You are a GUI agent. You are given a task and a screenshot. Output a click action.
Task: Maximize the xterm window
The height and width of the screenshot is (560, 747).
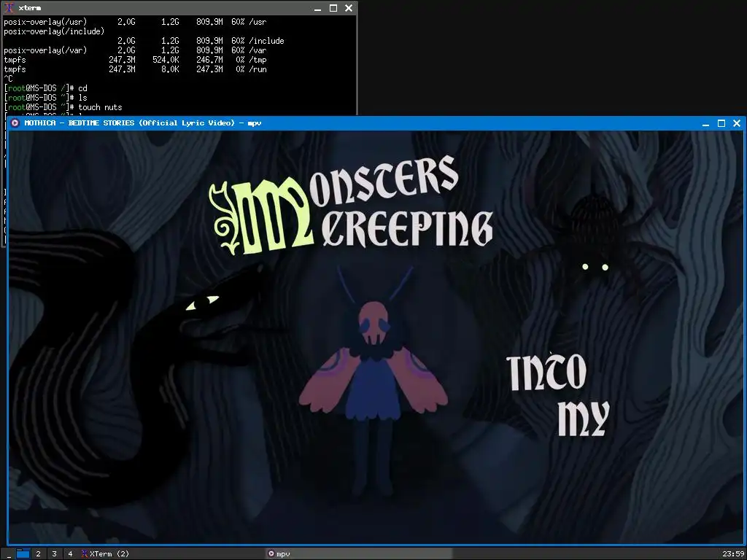(333, 8)
